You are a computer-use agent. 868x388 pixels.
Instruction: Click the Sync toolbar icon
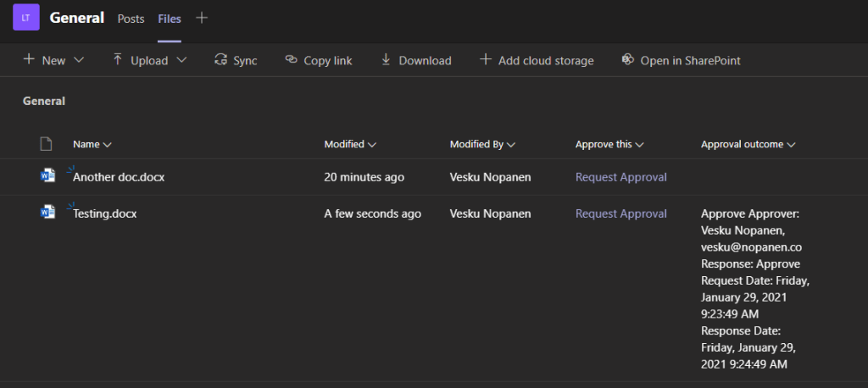click(221, 60)
